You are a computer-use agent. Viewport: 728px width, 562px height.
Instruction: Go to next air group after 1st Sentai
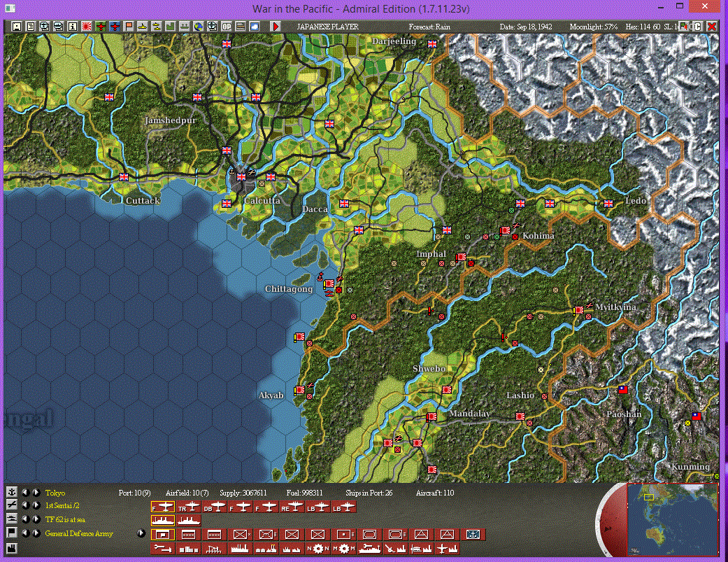coord(35,505)
